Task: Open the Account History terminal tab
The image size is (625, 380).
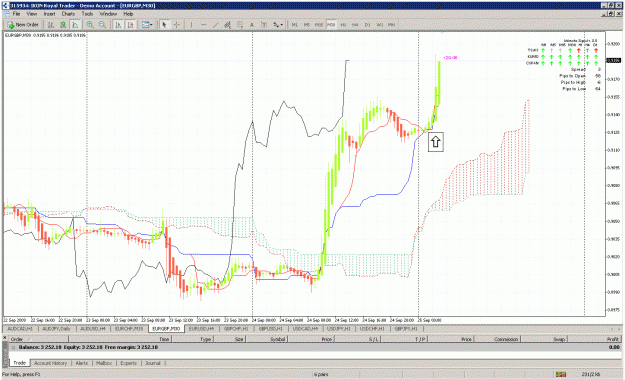Action: click(51, 363)
